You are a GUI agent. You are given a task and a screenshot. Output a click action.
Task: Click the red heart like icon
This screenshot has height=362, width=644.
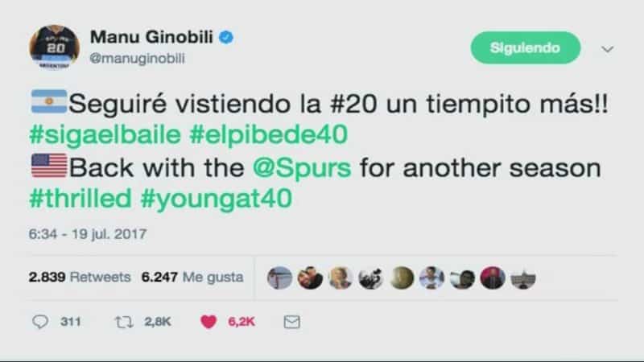click(x=208, y=322)
